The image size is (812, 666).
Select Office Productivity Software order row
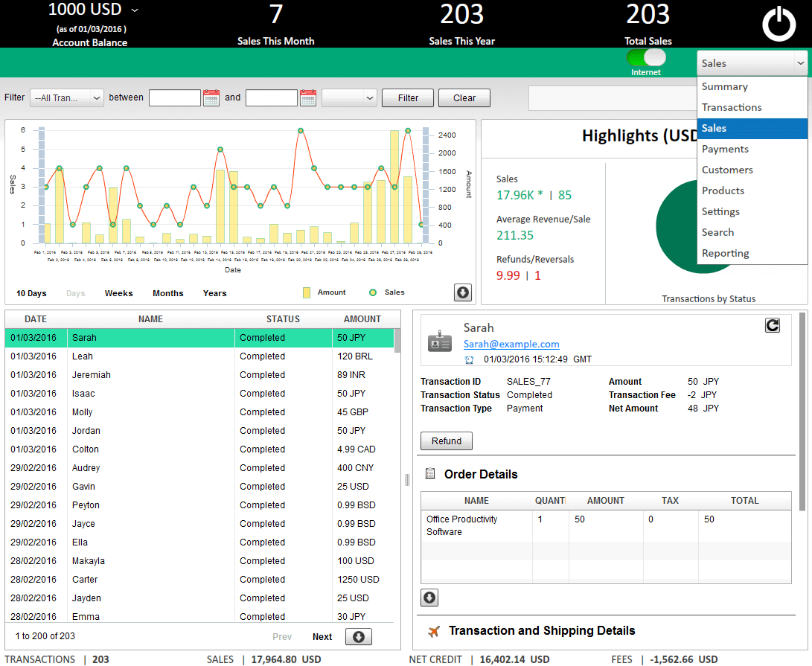point(606,525)
